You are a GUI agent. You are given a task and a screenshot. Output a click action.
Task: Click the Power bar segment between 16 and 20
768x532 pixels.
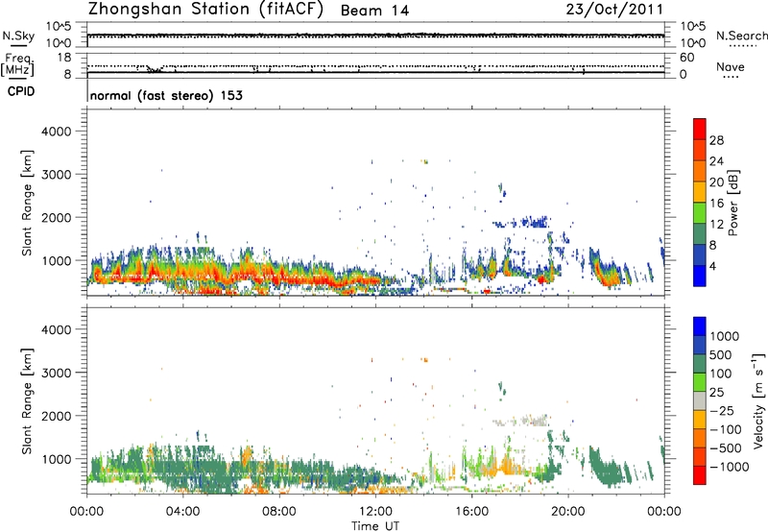click(700, 192)
